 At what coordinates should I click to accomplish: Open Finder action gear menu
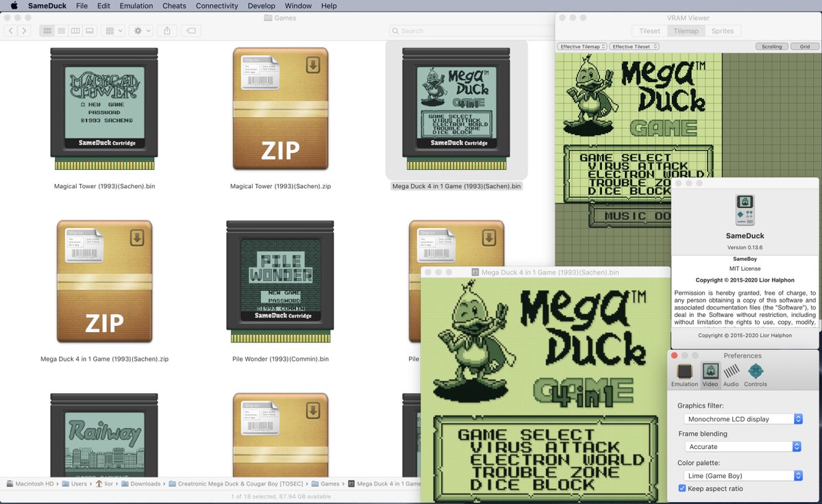[140, 31]
